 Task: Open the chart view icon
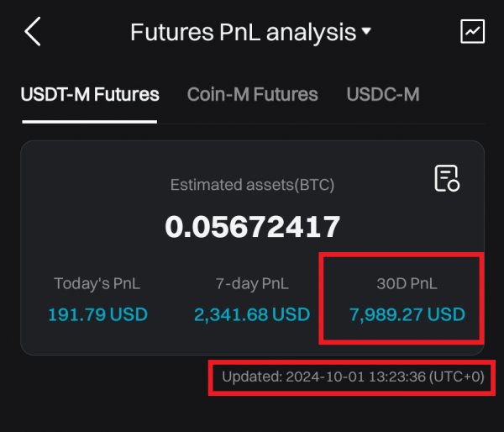pyautogui.click(x=473, y=32)
